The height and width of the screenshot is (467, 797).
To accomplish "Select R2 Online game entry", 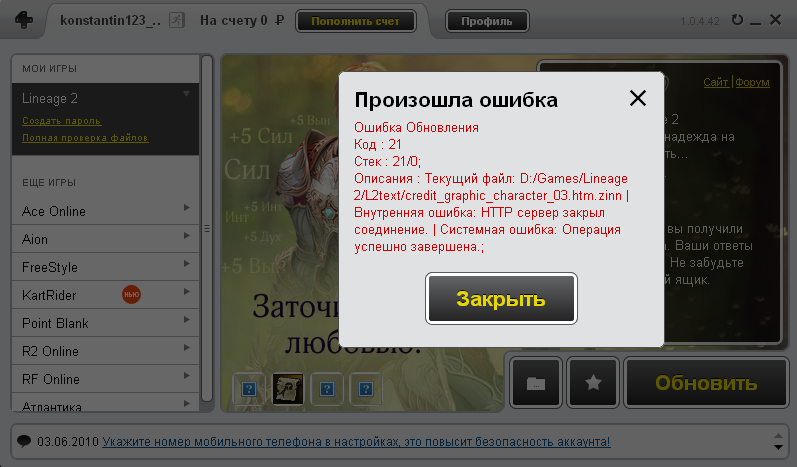I will [x=105, y=351].
